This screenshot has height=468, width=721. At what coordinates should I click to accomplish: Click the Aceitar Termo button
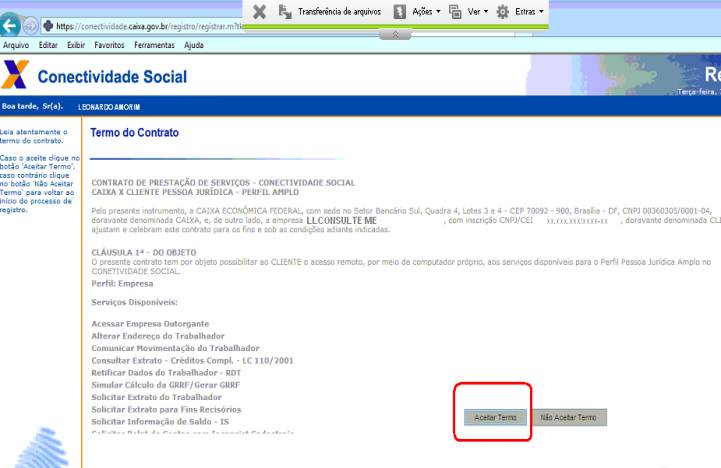coord(495,417)
